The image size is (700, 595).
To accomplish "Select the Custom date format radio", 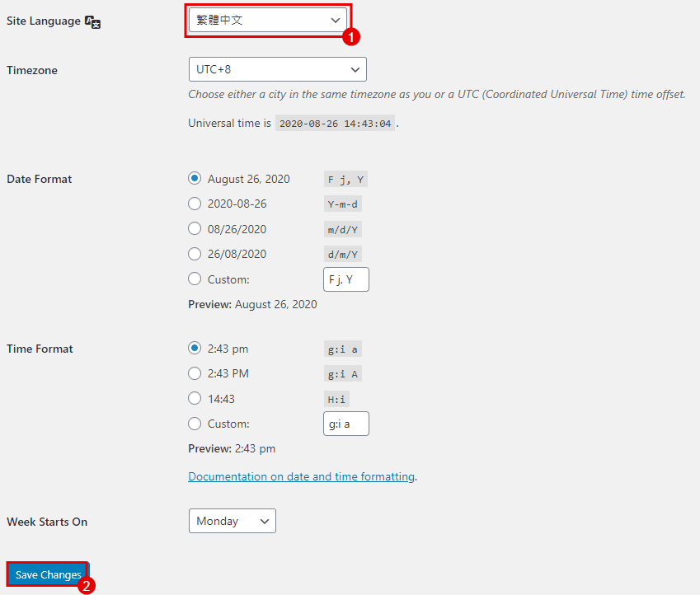I will pos(195,279).
